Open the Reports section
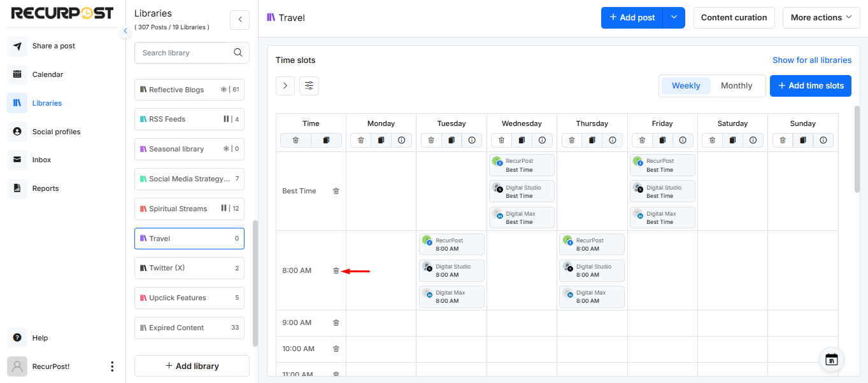This screenshot has width=868, height=383. [45, 188]
